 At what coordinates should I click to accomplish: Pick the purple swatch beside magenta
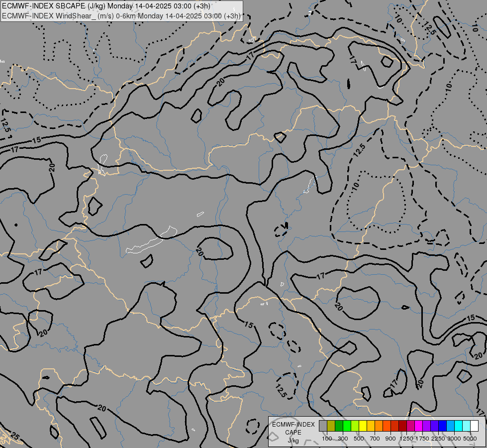426,426
